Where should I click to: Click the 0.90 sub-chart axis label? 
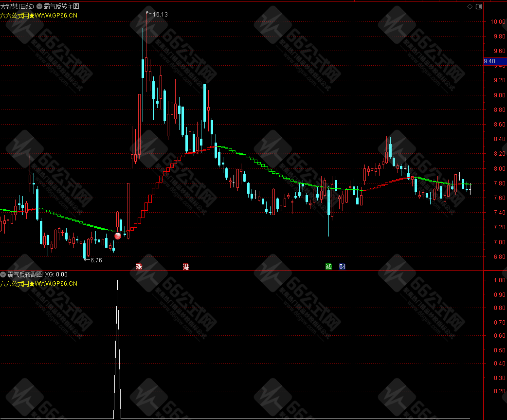pos(499,295)
